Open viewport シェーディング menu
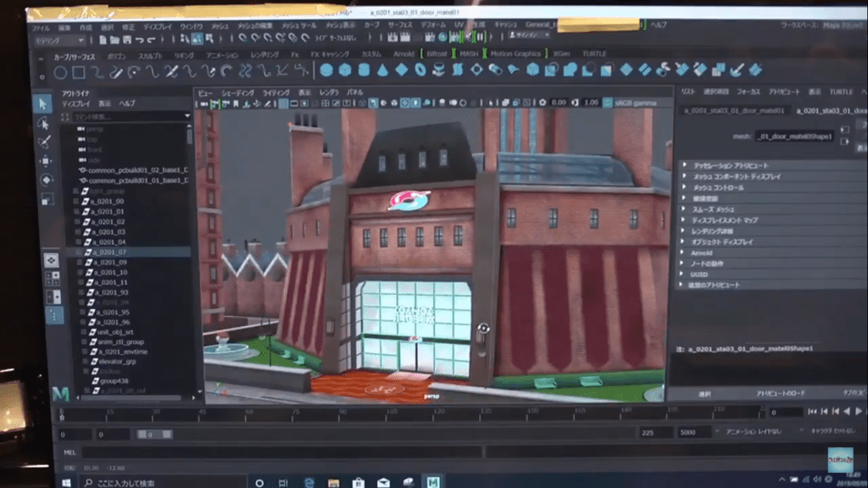This screenshot has width=868, height=488. [x=237, y=93]
